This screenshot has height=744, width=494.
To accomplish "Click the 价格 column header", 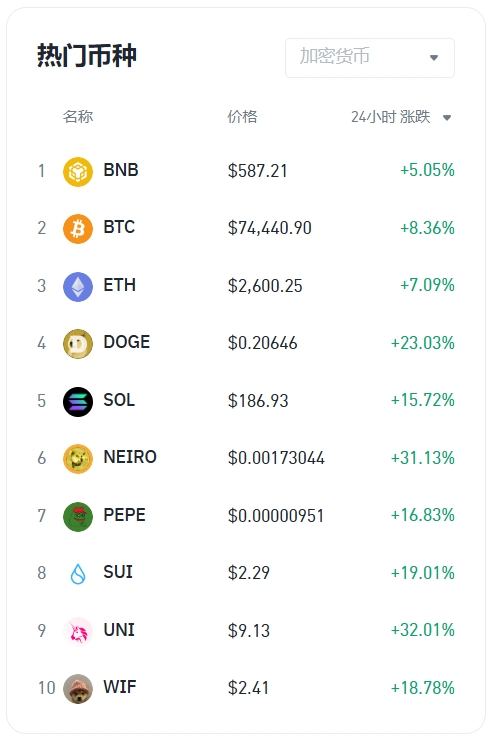I will (242, 116).
